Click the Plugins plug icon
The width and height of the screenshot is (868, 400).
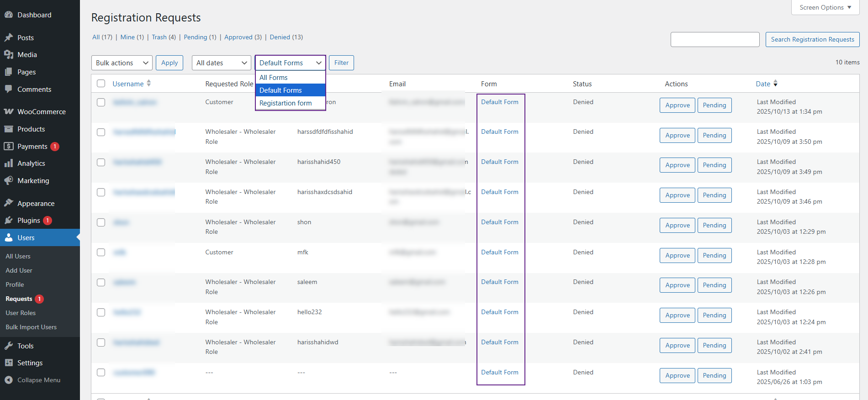8,221
